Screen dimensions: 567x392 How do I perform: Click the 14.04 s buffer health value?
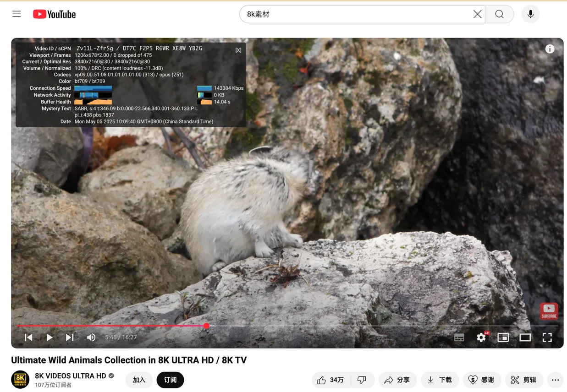(x=222, y=102)
